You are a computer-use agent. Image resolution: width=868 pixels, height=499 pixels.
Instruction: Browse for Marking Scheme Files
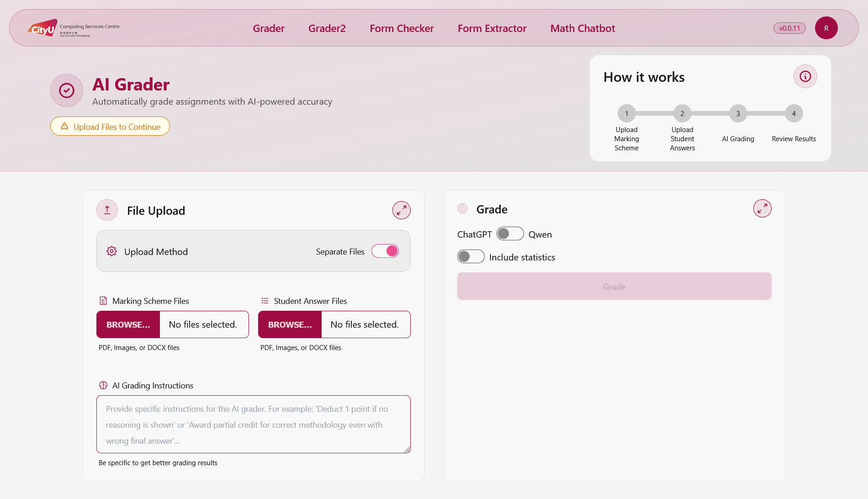[x=128, y=324]
